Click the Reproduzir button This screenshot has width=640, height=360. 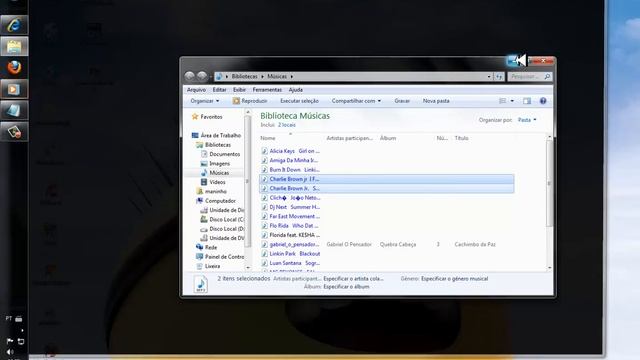(x=250, y=101)
